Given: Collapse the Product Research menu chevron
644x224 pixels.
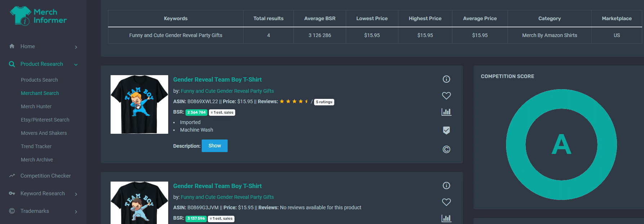Looking at the screenshot, I should point(76,65).
